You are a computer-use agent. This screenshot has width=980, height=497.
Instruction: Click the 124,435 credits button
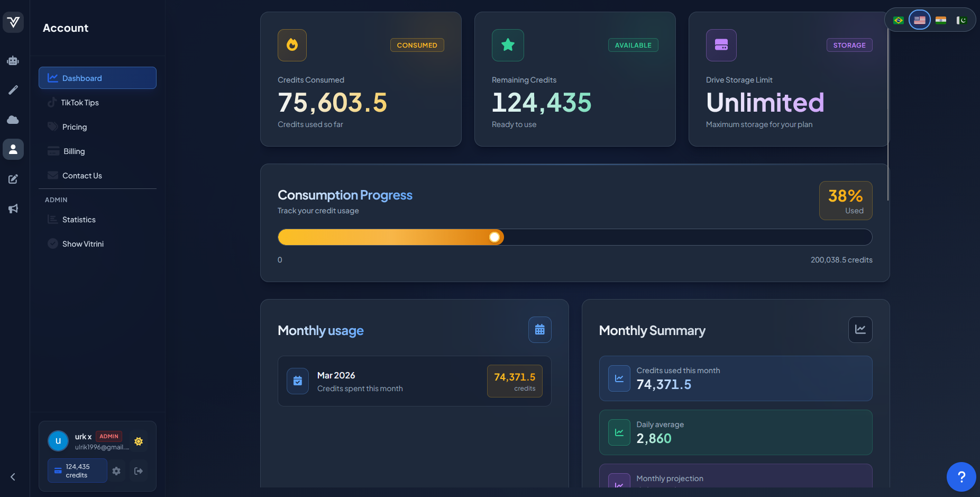click(x=77, y=471)
